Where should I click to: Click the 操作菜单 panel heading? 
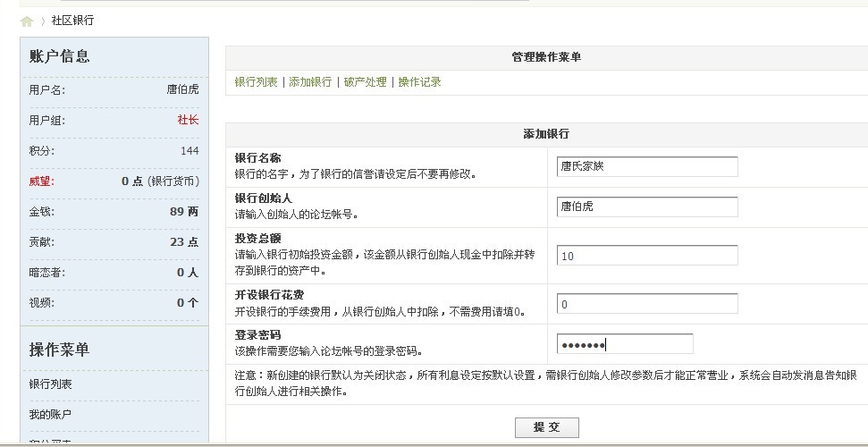coord(59,350)
